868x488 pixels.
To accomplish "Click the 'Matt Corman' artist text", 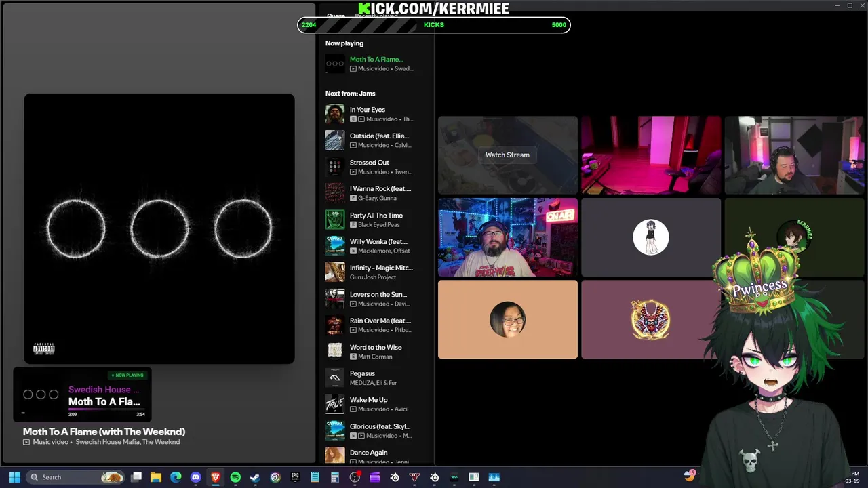I will click(x=375, y=357).
